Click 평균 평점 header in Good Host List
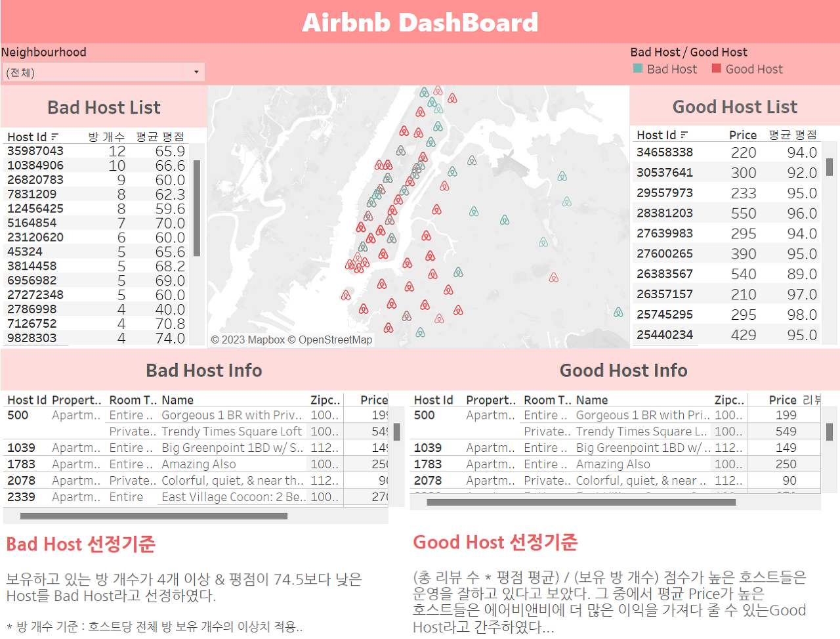This screenshot has height=639, width=840. point(793,135)
